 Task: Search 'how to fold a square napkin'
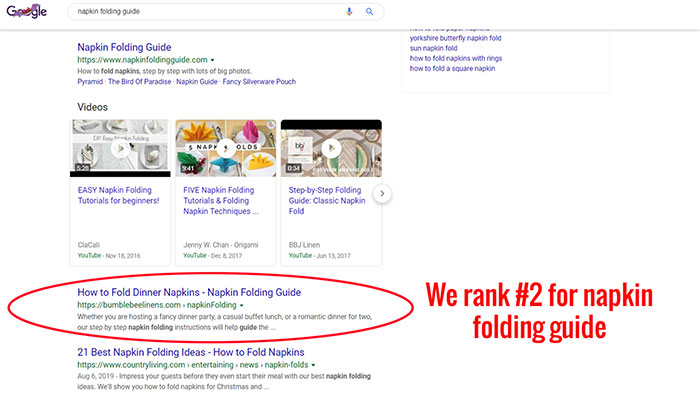[452, 69]
